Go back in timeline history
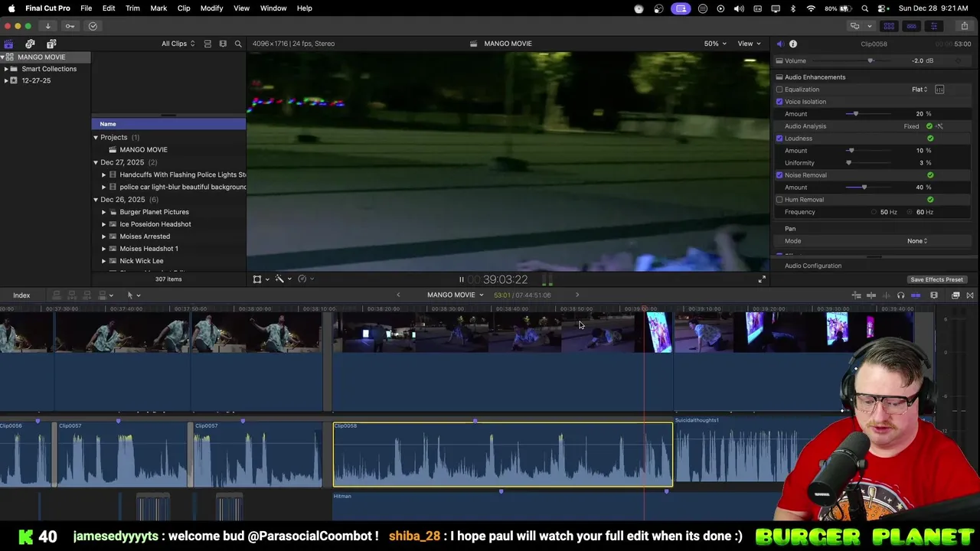980x551 pixels. [x=398, y=295]
